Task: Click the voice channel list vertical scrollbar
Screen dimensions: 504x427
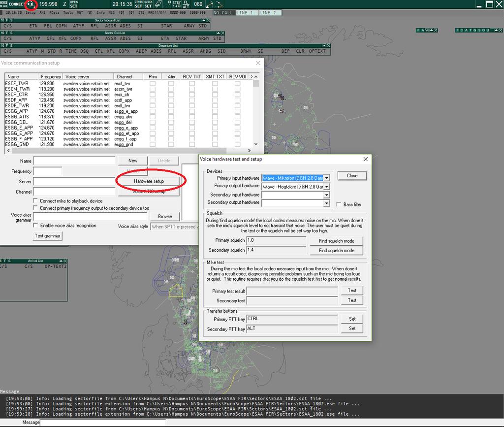Action: [x=256, y=110]
